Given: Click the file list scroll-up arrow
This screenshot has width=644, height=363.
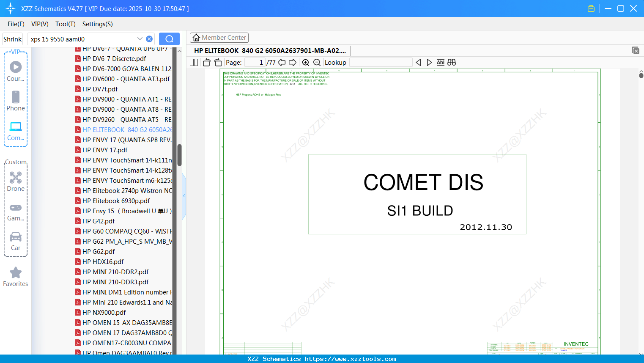Looking at the screenshot, I should 179,51.
